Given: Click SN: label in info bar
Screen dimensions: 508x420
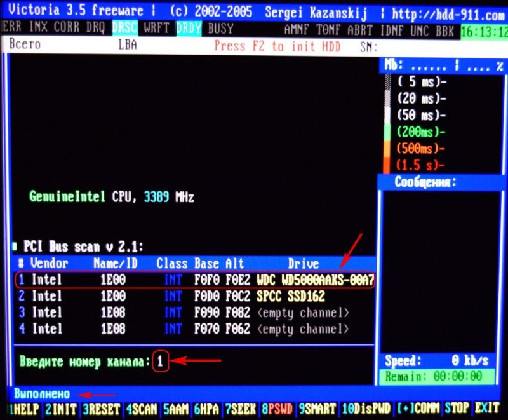Looking at the screenshot, I should [x=369, y=47].
